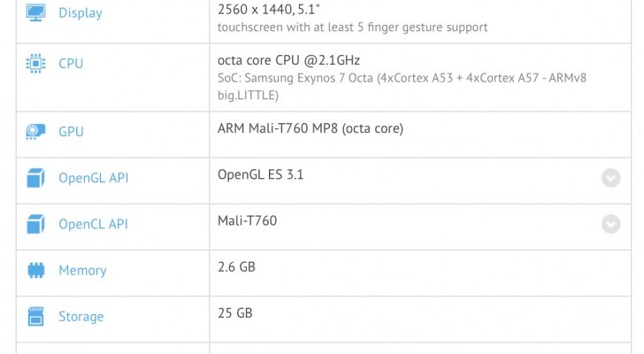Click the GPU graphics card icon
Viewport: 644px width, 354px height.
pos(36,132)
